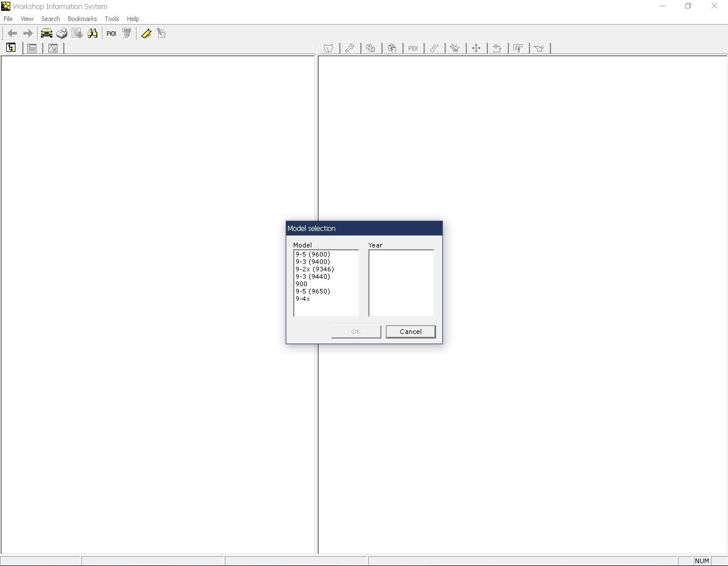
Task: Select the technical data polygon tab icon
Action: [329, 48]
